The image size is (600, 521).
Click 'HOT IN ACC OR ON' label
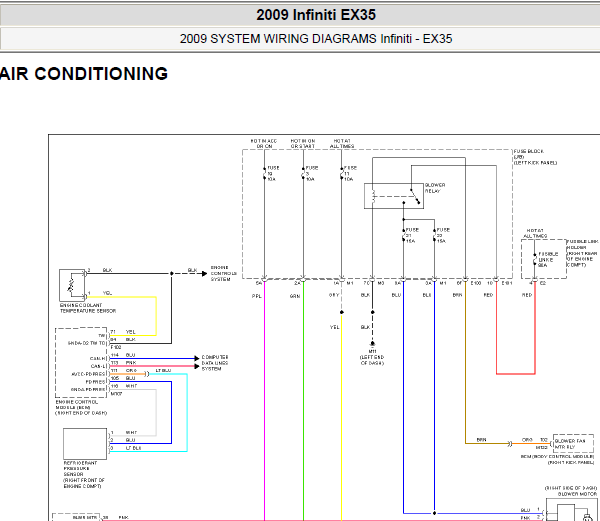coord(264,143)
